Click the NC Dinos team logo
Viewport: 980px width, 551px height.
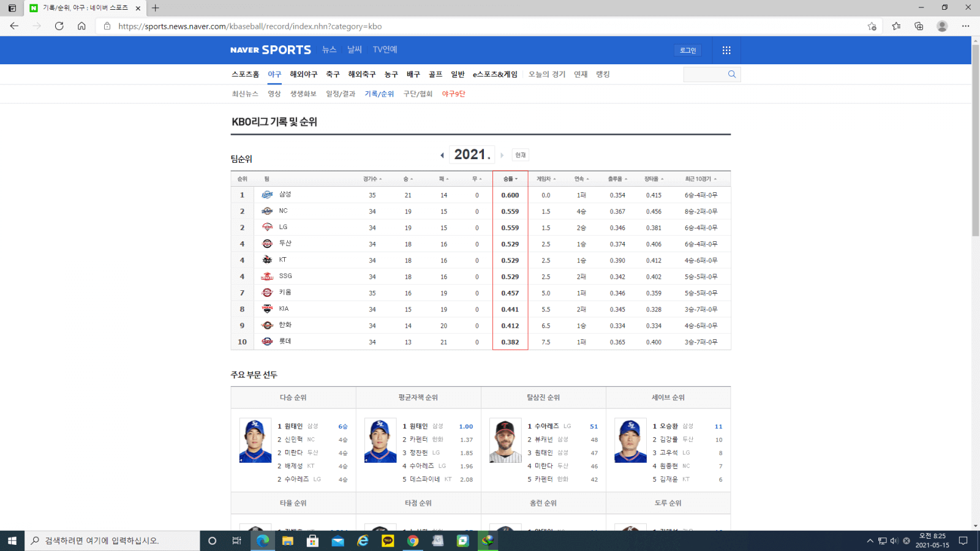click(x=267, y=211)
